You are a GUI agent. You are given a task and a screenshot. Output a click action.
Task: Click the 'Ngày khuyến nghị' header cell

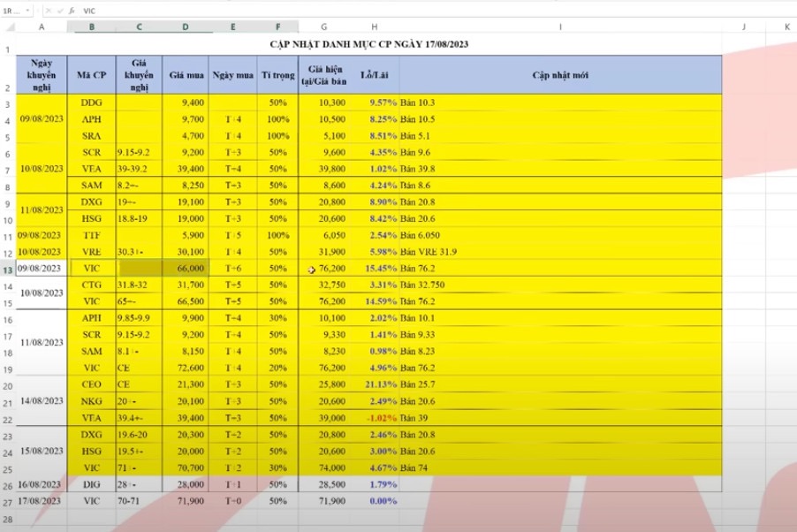(x=42, y=75)
